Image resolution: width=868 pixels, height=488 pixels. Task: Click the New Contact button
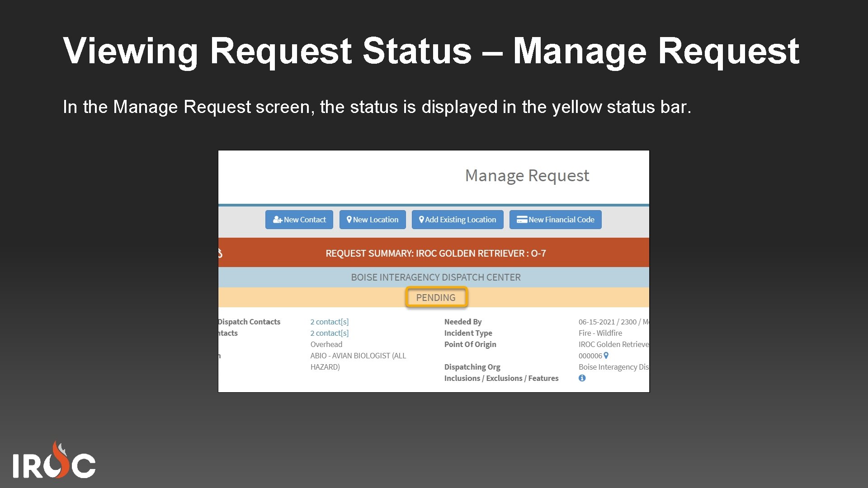tap(299, 220)
